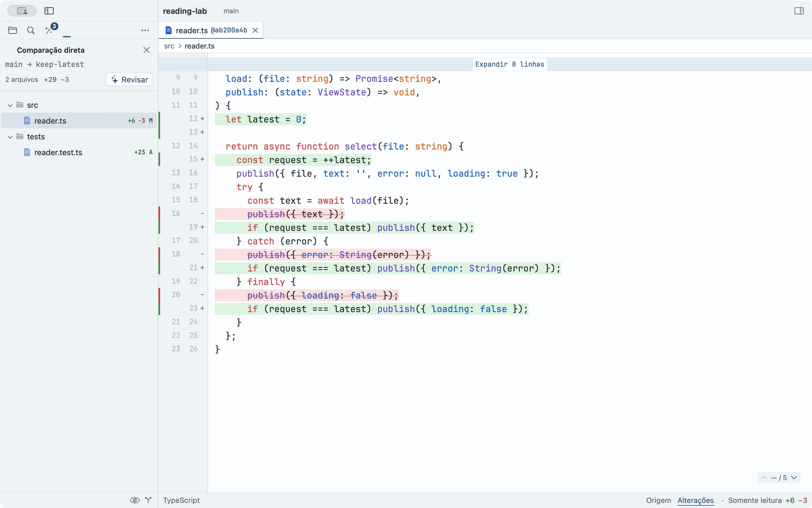Click the src folder icon
Screen dimensions: 812x508
point(20,105)
